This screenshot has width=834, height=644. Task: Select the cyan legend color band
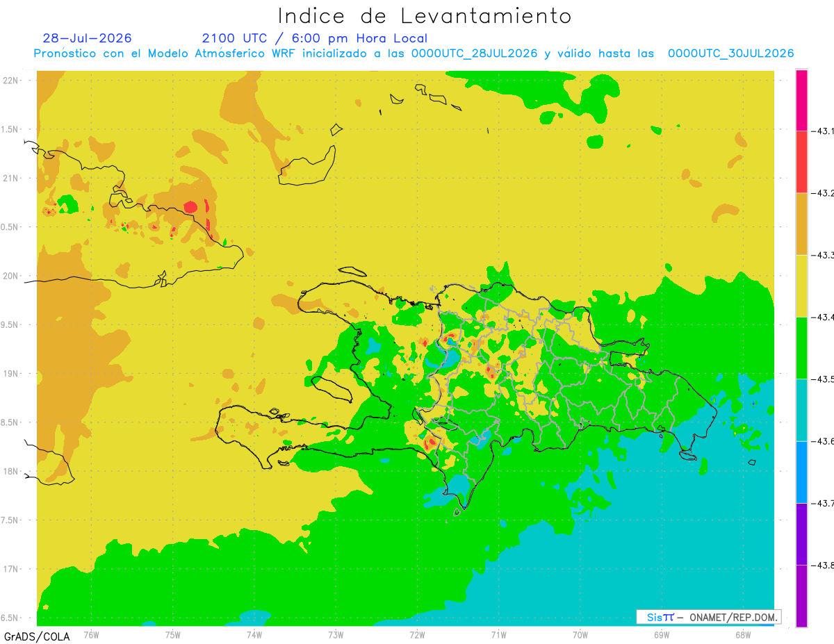click(x=801, y=409)
